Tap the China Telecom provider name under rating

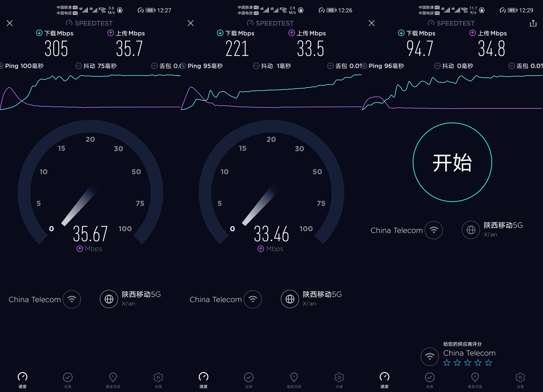pyautogui.click(x=469, y=353)
